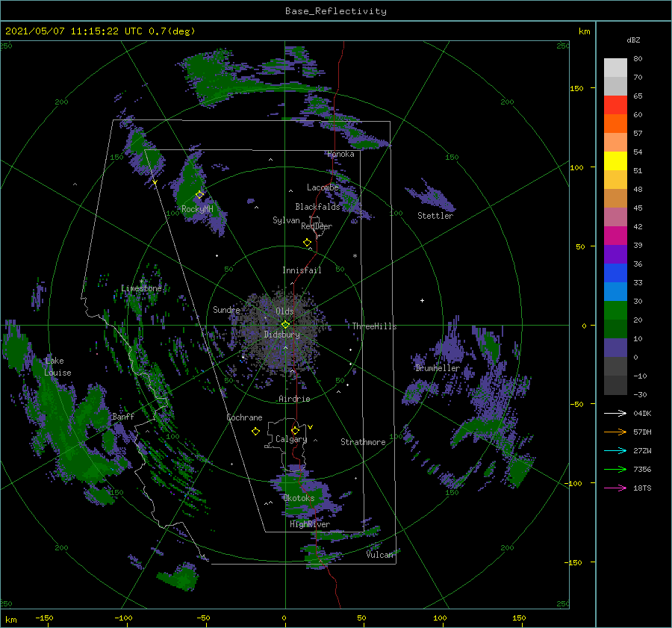Click the Ponoka label
672x628 pixels.
[340, 155]
